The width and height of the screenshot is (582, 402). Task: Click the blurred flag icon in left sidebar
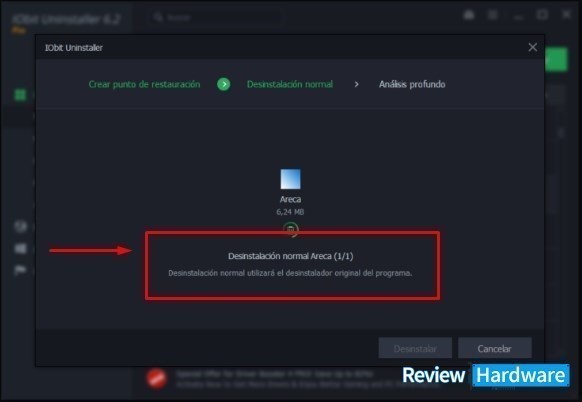click(x=20, y=270)
